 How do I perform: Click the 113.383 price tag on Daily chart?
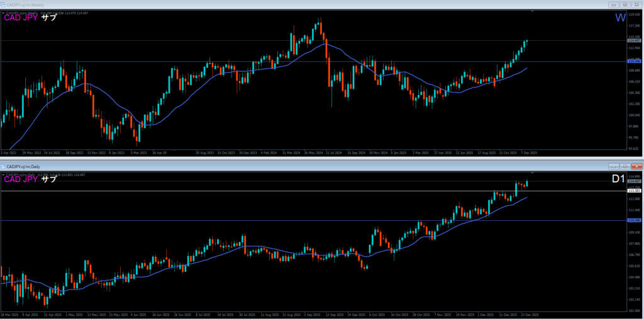[x=634, y=191]
